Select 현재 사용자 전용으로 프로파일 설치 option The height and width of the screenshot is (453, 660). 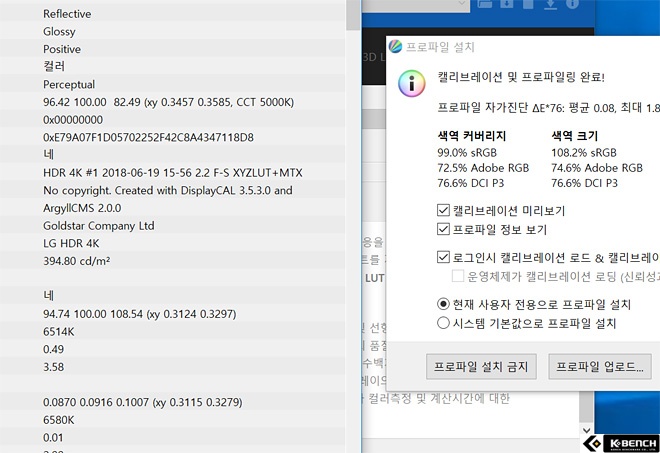(443, 304)
